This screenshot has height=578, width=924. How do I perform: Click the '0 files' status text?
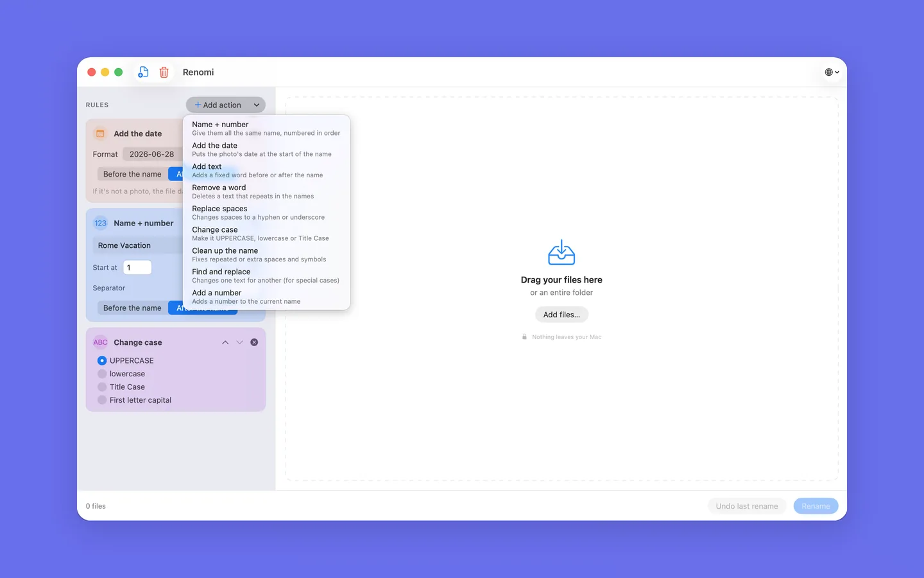pyautogui.click(x=96, y=506)
